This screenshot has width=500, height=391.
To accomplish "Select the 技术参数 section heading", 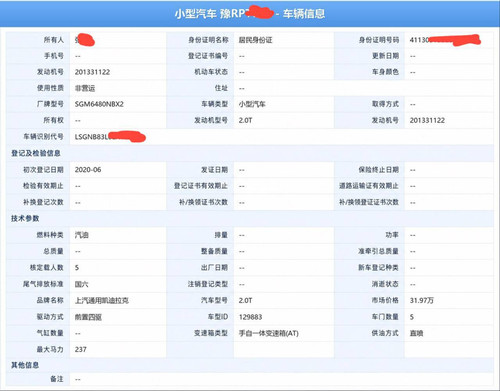I will tap(25, 218).
